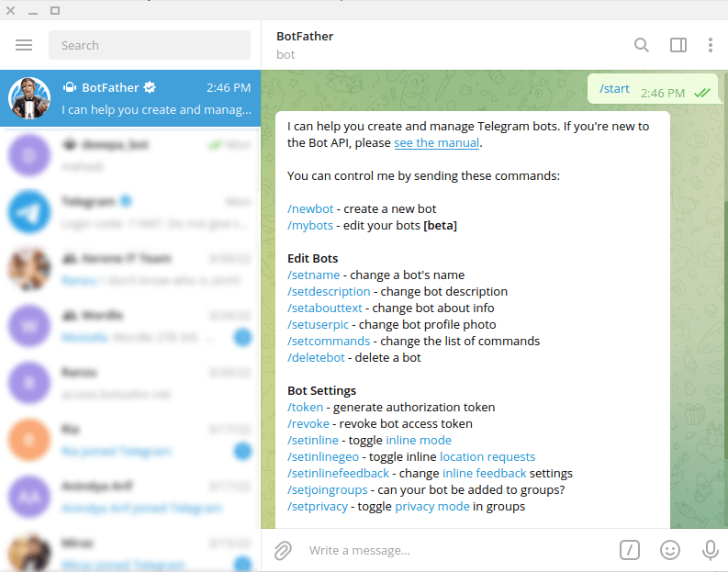Click the BotFather profile avatar

29,98
